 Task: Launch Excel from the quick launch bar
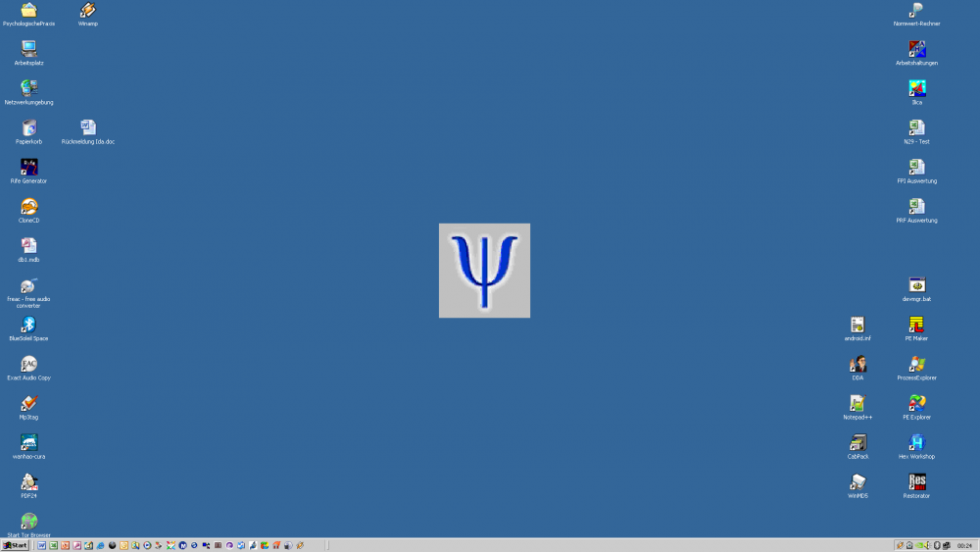point(53,546)
